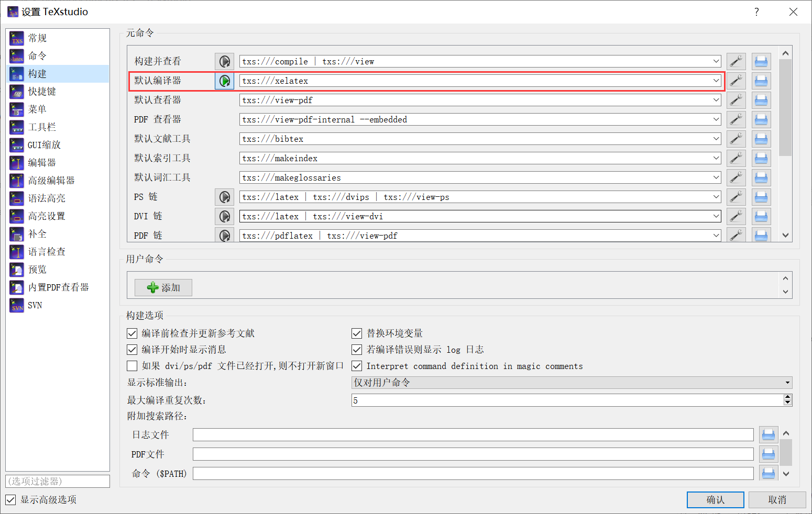Toggle 替换环境变量 checkbox
This screenshot has height=514, width=812.
(357, 333)
